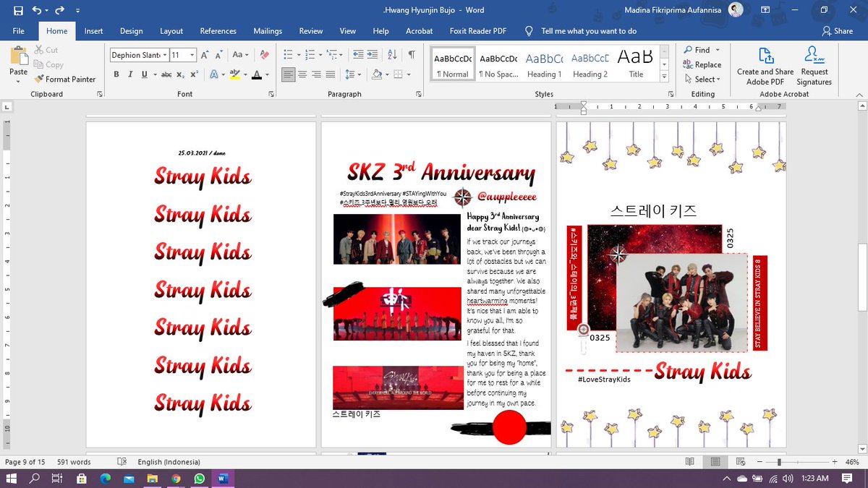Click the Share button
The height and width of the screenshot is (488, 868).
tap(837, 31)
